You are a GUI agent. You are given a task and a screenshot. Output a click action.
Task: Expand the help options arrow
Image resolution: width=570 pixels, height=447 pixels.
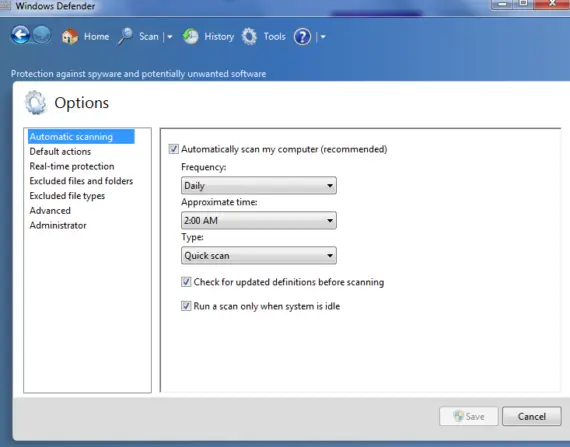coord(323,37)
